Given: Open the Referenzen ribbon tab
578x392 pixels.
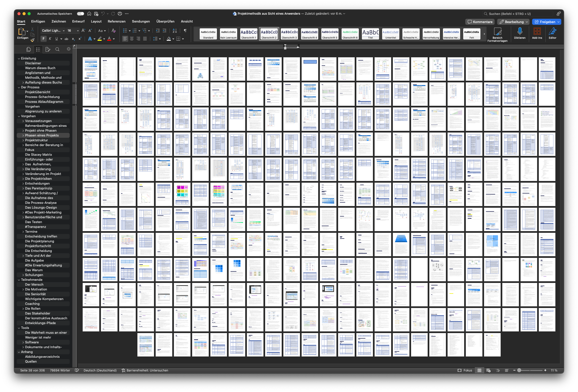Looking at the screenshot, I should tap(116, 22).
